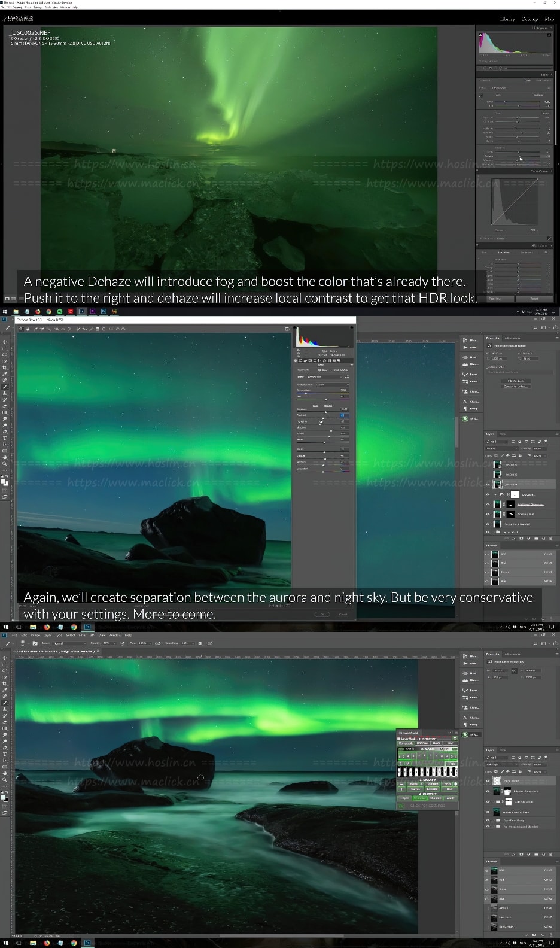Click the Edit Contents button in Properties panel
Screen dimensions: 560x948
515,381
